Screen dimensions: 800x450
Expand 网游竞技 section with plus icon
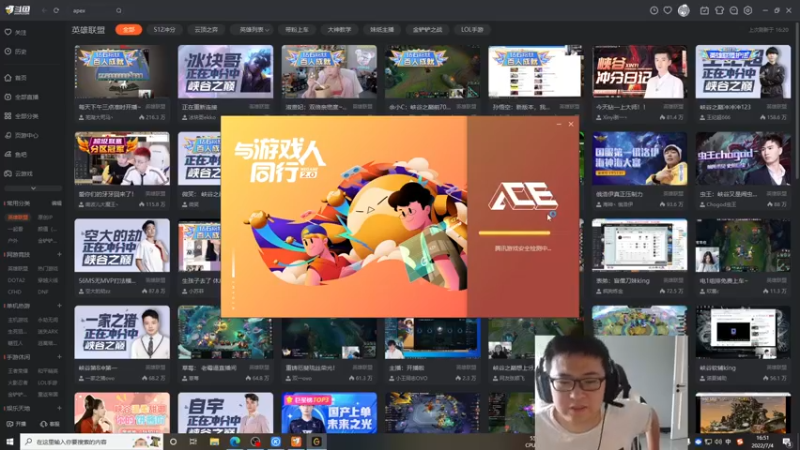(x=59, y=254)
